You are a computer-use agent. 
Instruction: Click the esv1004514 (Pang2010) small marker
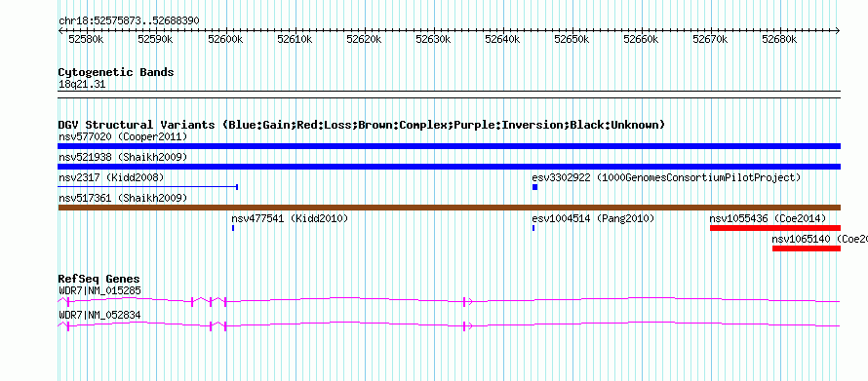(x=533, y=228)
